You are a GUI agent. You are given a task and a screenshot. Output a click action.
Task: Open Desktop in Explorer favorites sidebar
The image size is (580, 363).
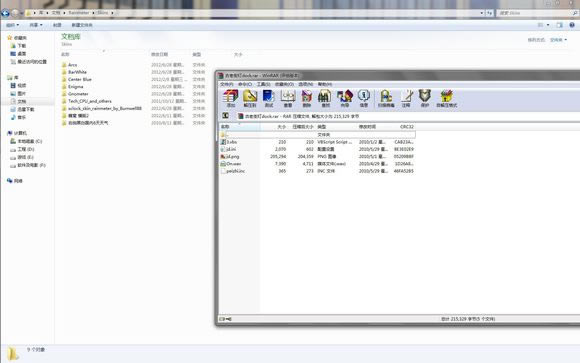18,54
